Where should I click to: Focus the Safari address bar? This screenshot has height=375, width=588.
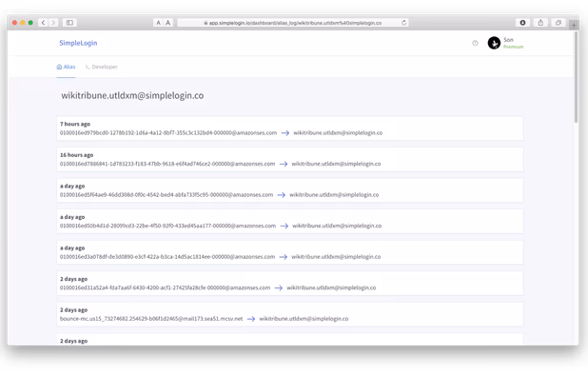coord(292,23)
